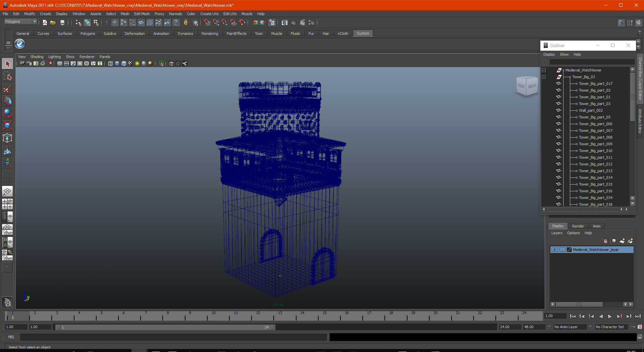Click the New Scene icon
This screenshot has height=352, width=644.
click(45, 22)
